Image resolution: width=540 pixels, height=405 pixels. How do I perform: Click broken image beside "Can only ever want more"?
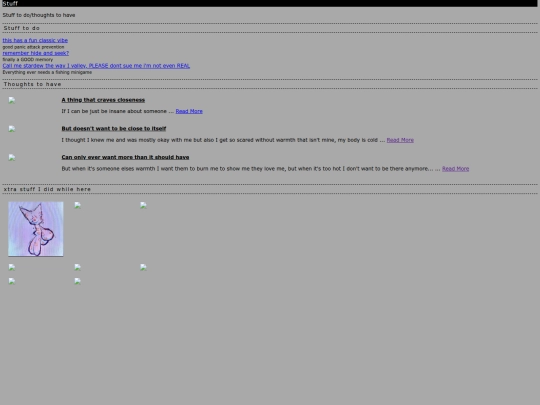[12, 157]
